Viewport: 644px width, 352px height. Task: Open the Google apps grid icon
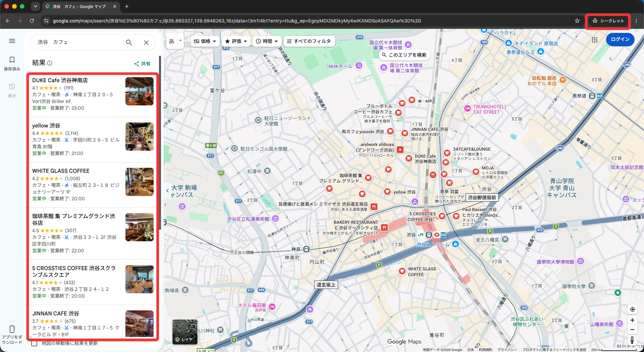(595, 40)
